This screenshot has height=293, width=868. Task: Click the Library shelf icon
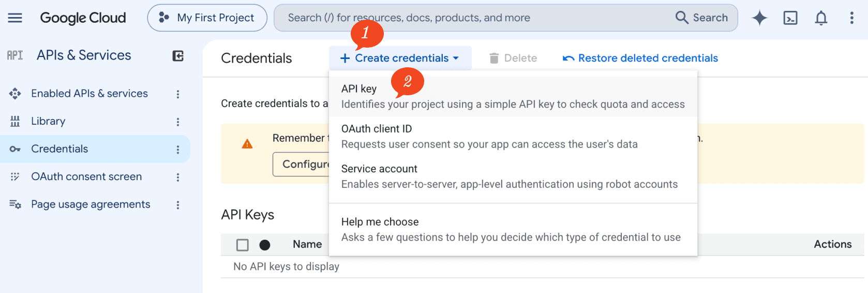pyautogui.click(x=15, y=121)
